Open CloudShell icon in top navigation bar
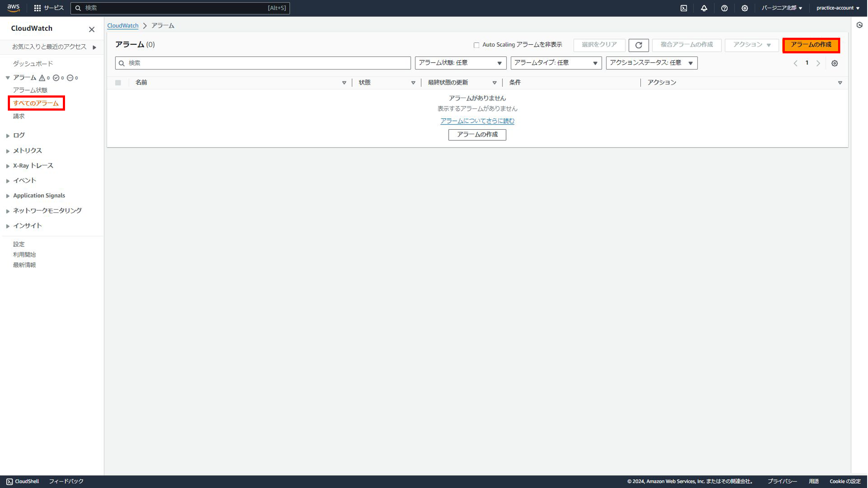868x488 pixels. coord(684,8)
